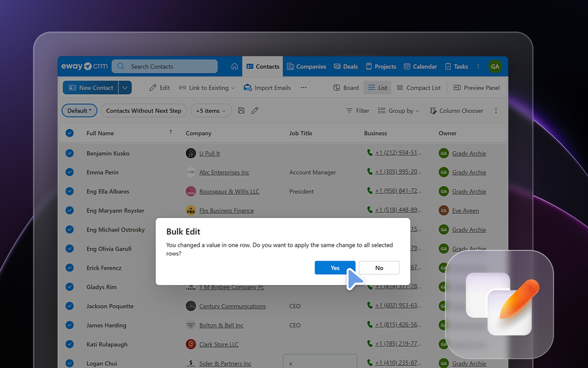This screenshot has width=588, height=368.
Task: Uncheck the Emma Perin row checkbox
Action: pos(70,172)
